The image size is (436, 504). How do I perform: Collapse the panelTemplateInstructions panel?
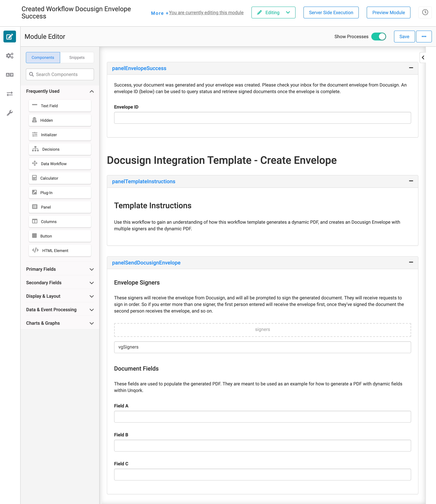point(411,181)
